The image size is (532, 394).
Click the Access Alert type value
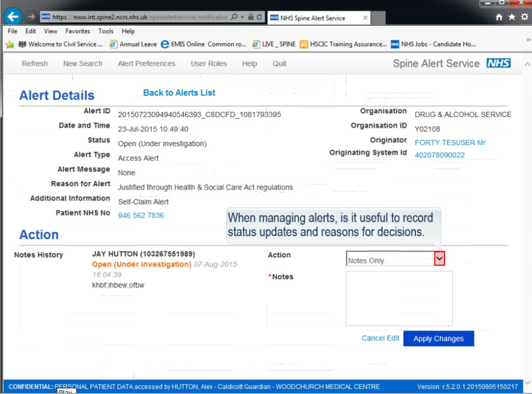click(138, 158)
